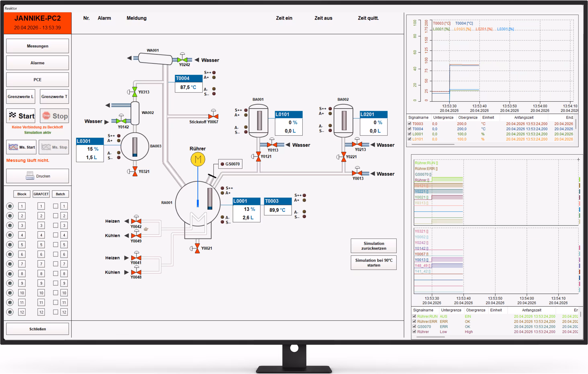Uncheck T0003 signal checkbox
This screenshot has width=588, height=374.
[409, 124]
